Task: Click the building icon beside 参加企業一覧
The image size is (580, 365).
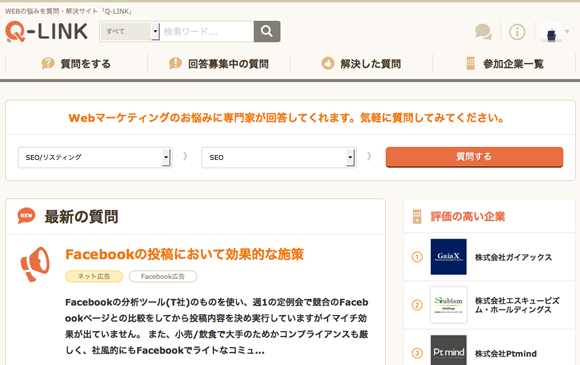Action: 470,63
